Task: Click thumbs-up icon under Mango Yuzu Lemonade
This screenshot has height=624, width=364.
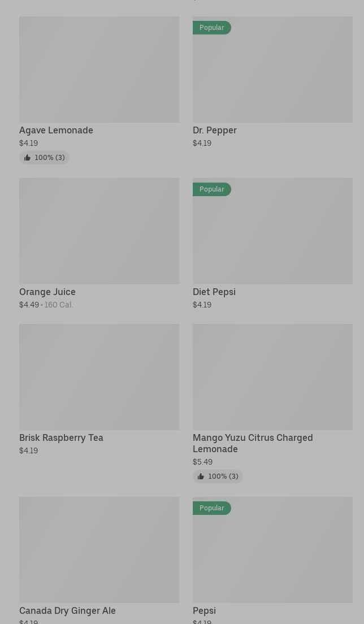Action: (201, 476)
